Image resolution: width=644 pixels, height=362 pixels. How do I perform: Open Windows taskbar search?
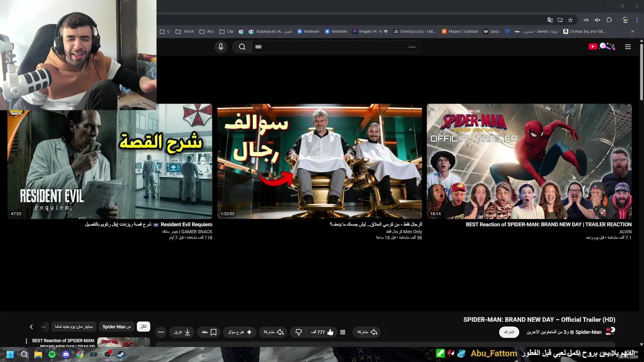24,354
